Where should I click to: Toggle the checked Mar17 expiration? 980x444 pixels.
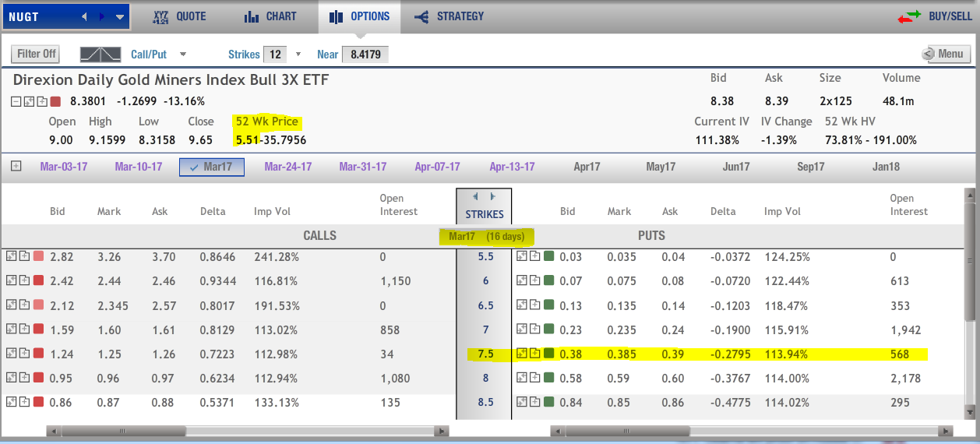click(x=212, y=167)
